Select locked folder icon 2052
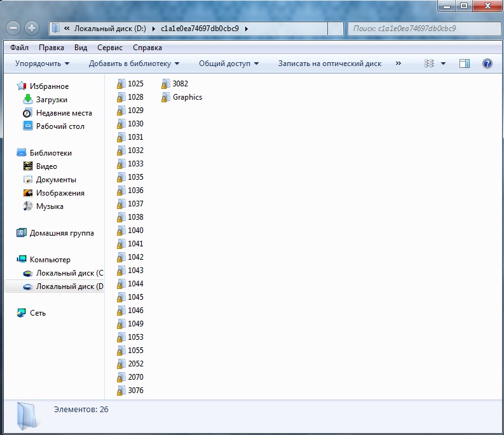This screenshot has height=435, width=504. pos(121,364)
